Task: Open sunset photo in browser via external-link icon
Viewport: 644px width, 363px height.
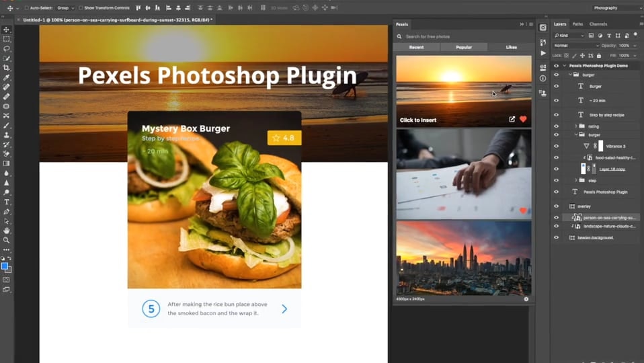Action: (512, 119)
